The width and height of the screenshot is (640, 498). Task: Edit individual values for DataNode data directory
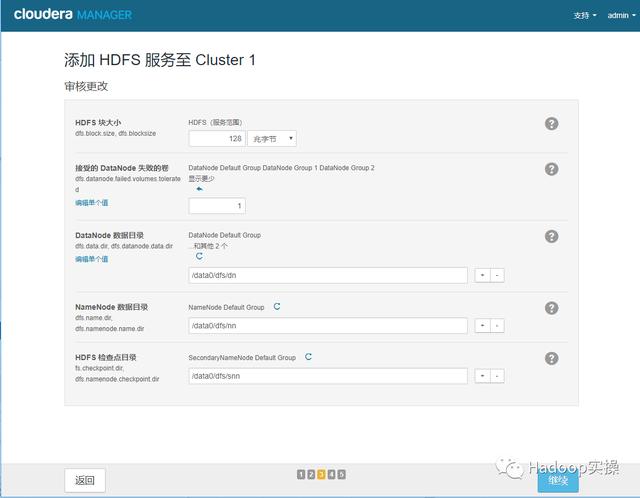91,259
